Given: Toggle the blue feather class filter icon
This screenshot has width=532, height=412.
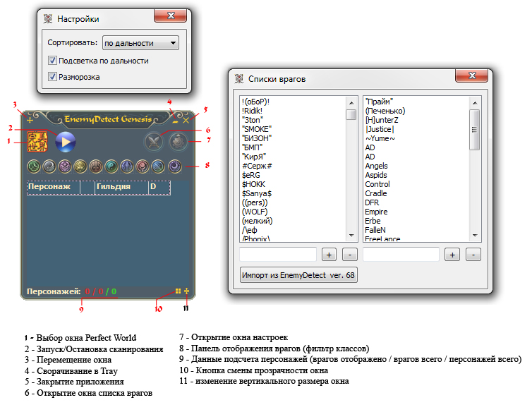Looking at the screenshot, I should click(158, 166).
